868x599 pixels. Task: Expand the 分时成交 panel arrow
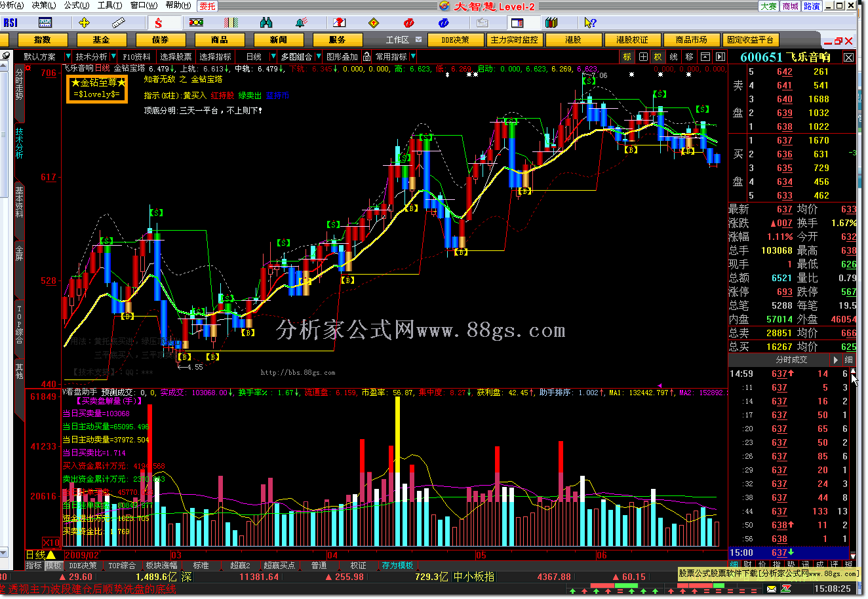pyautogui.click(x=836, y=360)
